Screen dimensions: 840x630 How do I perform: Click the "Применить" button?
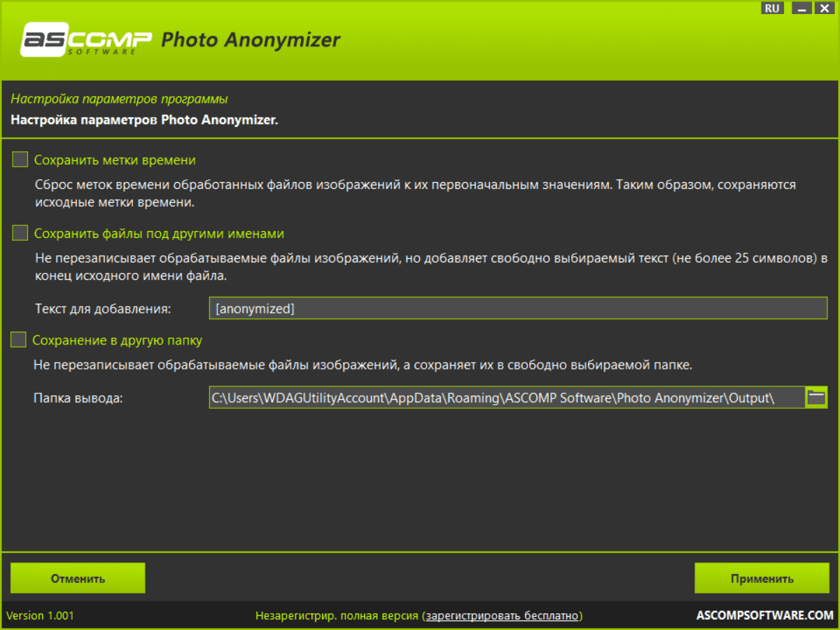pos(762,578)
